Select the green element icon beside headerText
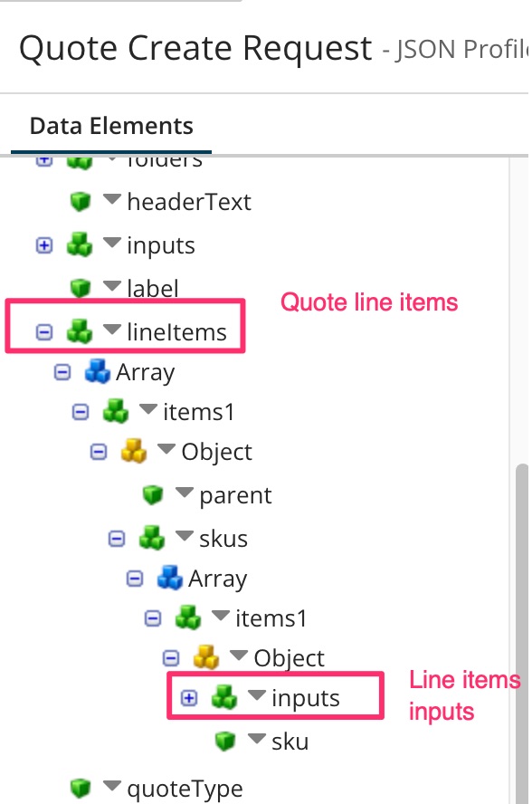 point(81,201)
